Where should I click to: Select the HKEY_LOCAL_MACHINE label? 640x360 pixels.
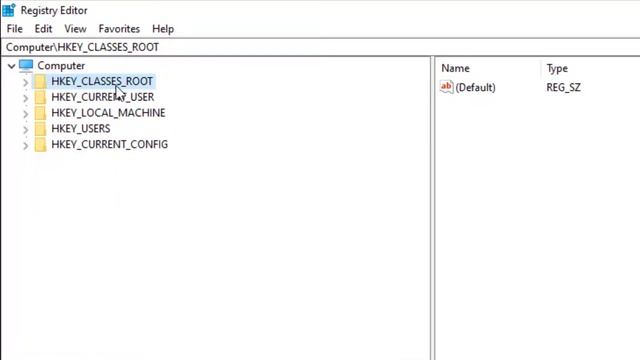(108, 113)
